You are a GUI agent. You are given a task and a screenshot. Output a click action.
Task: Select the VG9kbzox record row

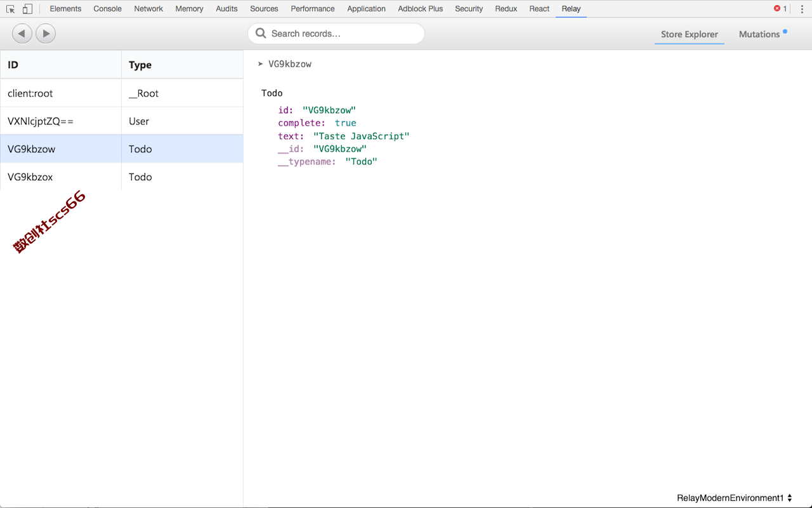[x=121, y=177]
